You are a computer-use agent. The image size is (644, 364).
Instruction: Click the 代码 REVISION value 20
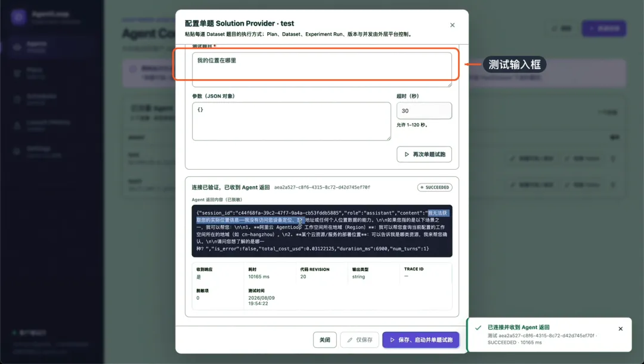(x=303, y=276)
